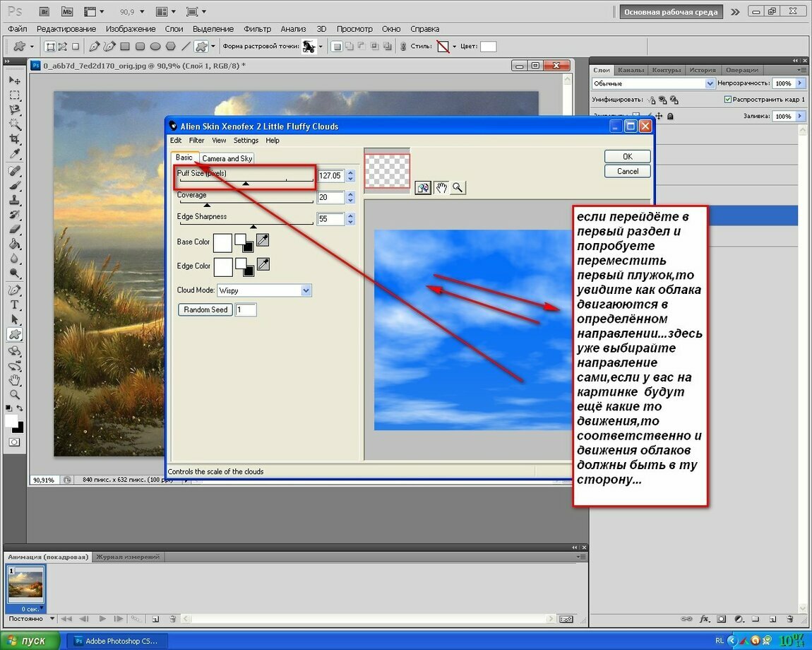Convert to timeline animation icon

(566, 619)
